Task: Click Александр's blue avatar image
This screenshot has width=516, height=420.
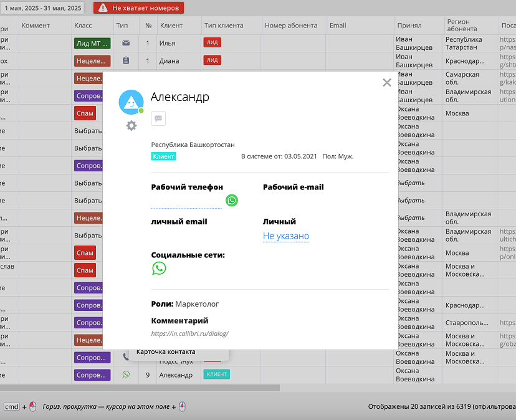Action: pos(131,102)
